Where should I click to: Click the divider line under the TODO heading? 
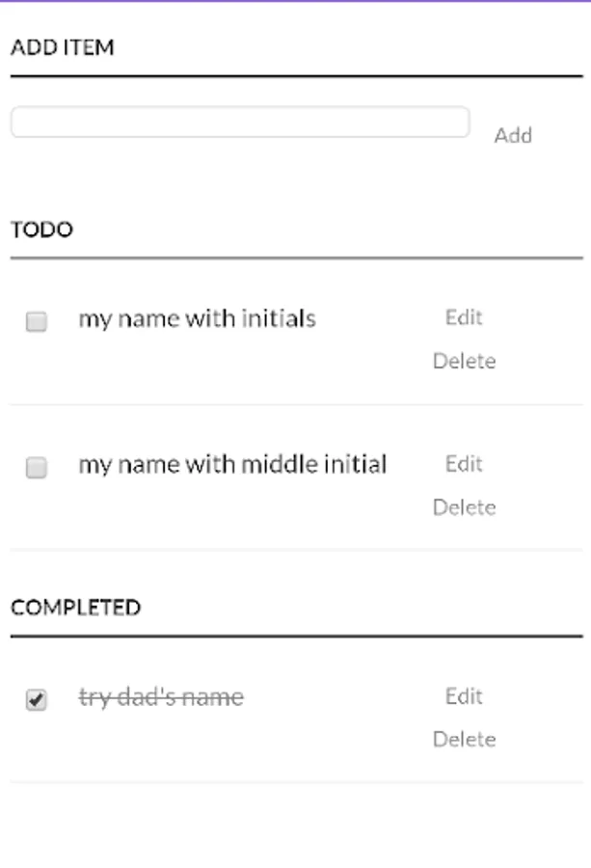296,258
